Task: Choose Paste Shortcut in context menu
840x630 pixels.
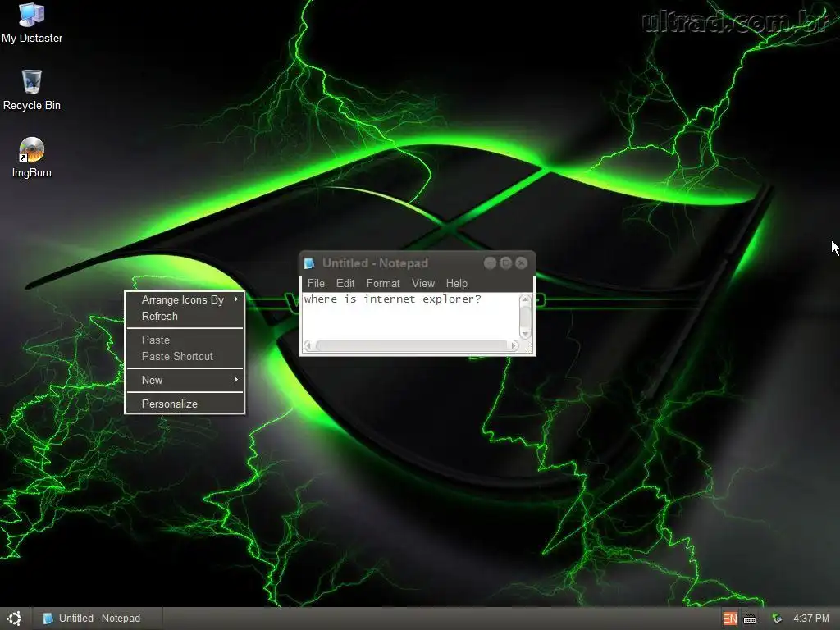Action: pos(185,356)
